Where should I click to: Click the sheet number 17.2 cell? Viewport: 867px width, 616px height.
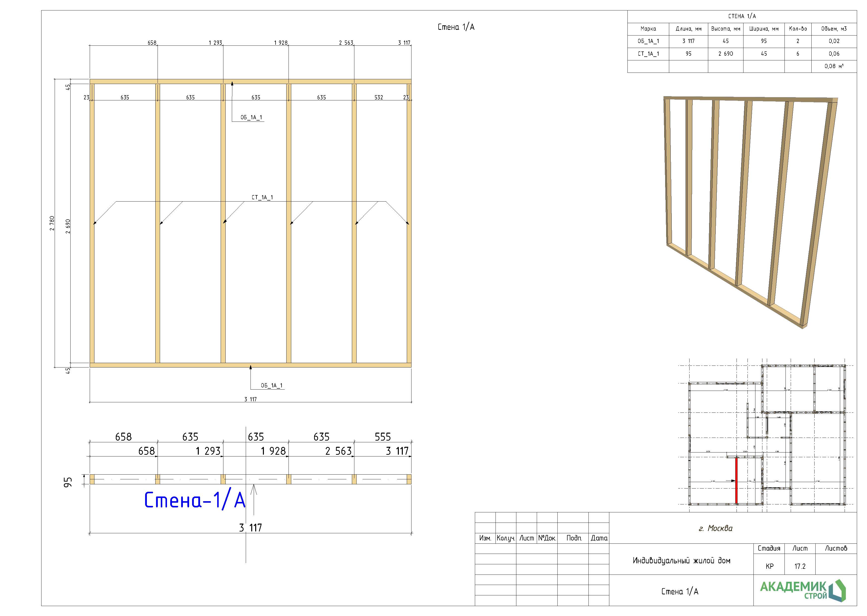(800, 566)
